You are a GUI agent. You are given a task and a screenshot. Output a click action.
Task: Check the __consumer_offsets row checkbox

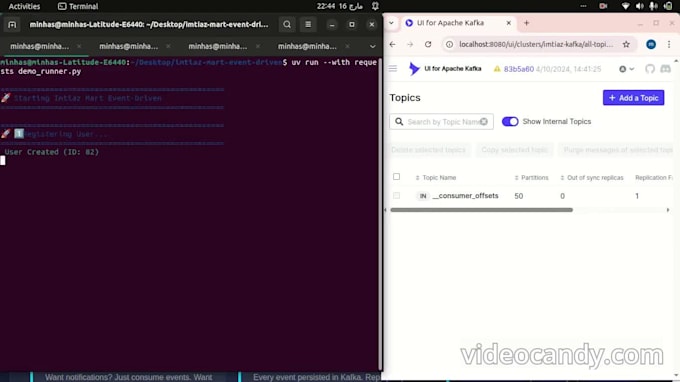click(396, 196)
